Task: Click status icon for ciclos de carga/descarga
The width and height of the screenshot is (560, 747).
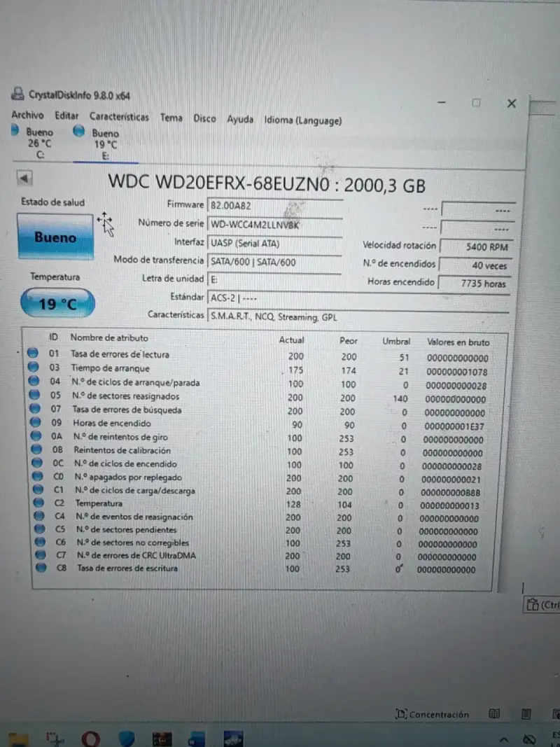Action: pyautogui.click(x=38, y=489)
